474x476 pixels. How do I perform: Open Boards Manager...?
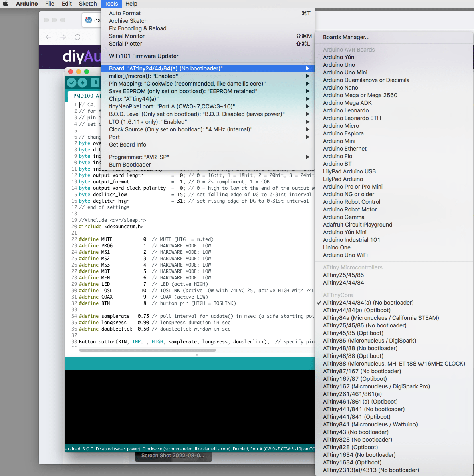394,37
